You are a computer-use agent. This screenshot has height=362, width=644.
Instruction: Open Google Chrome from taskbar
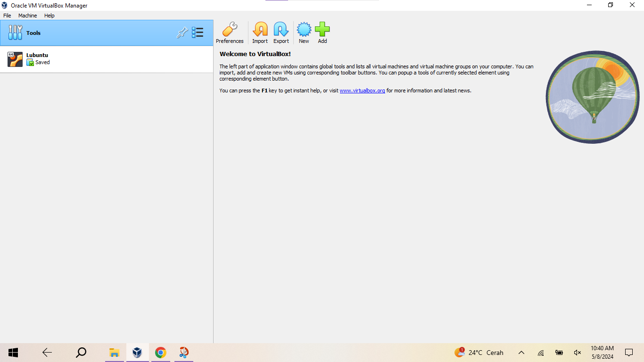click(161, 353)
